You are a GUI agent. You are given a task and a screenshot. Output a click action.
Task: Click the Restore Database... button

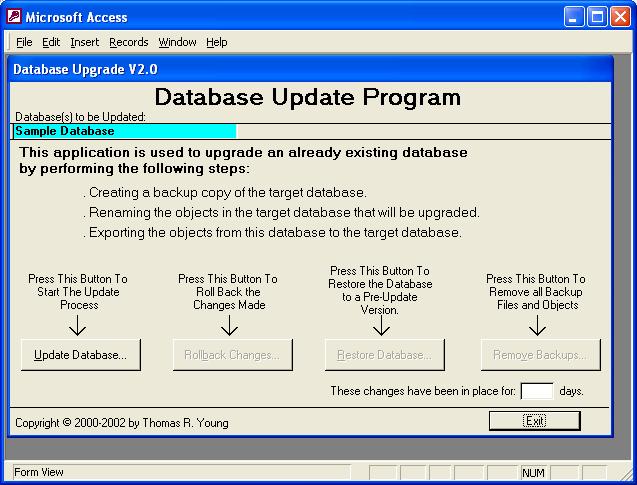385,355
